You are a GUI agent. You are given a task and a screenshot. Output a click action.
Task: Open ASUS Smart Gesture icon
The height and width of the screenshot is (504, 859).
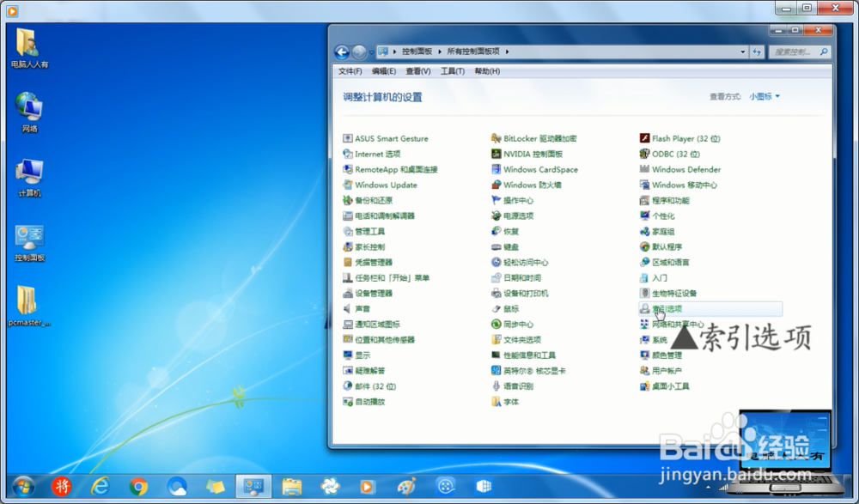[347, 138]
